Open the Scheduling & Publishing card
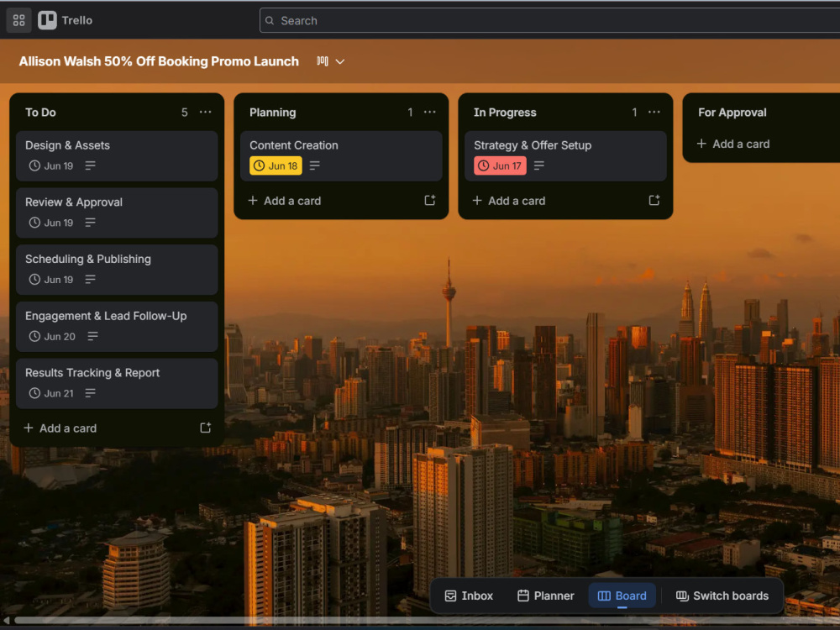 tap(117, 270)
